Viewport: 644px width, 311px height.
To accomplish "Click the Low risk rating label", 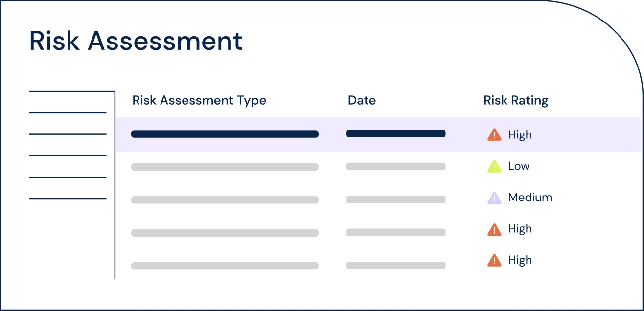I will tap(519, 166).
